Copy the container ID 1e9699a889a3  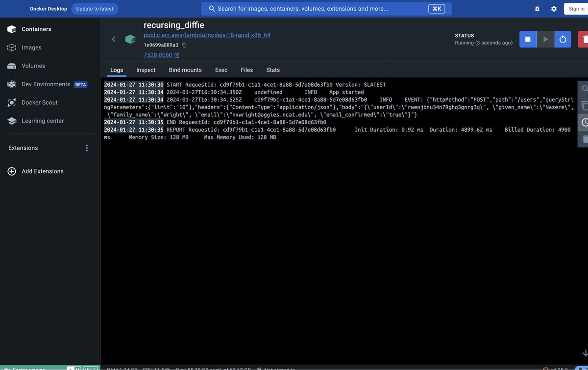(184, 45)
